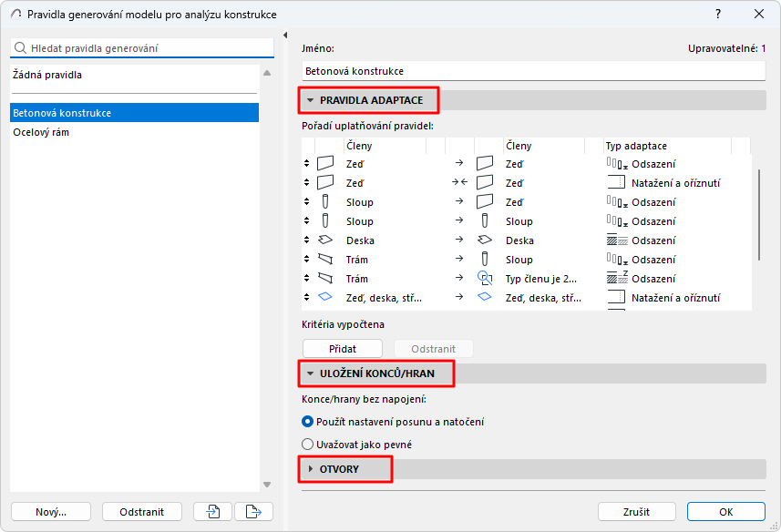Select 'Použít nastavení posunu a natočení' option
The height and width of the screenshot is (532, 781).
coord(308,422)
